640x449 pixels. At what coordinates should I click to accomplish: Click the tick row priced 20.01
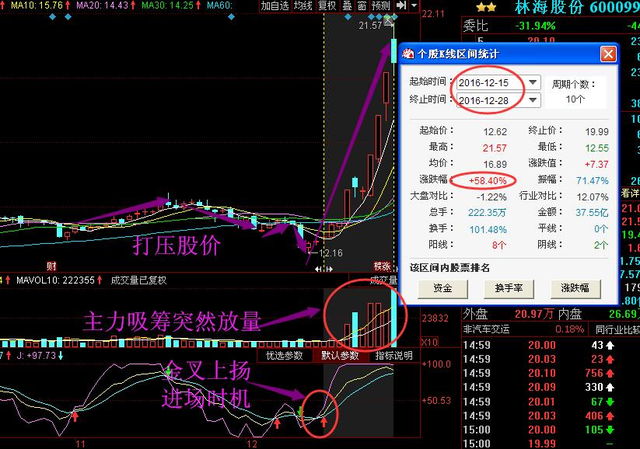[539, 402]
